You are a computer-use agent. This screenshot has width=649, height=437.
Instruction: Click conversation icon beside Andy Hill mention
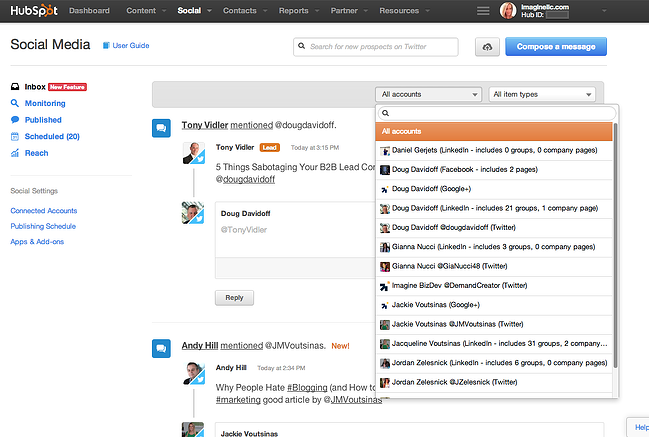click(161, 348)
